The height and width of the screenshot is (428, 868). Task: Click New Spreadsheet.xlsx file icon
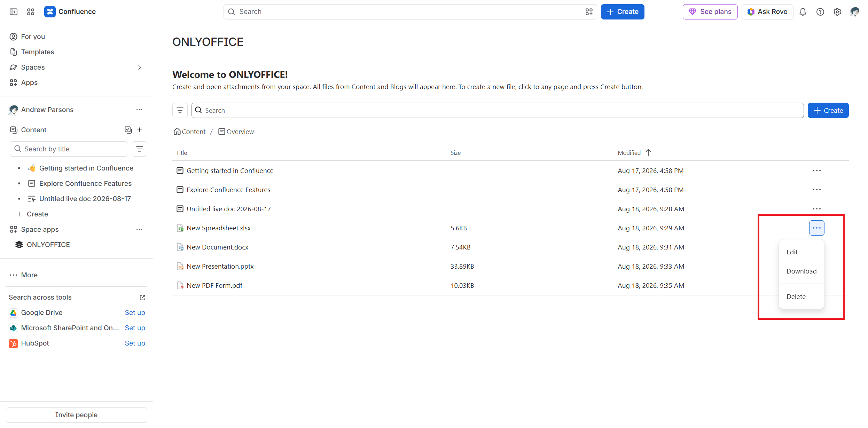(180, 228)
